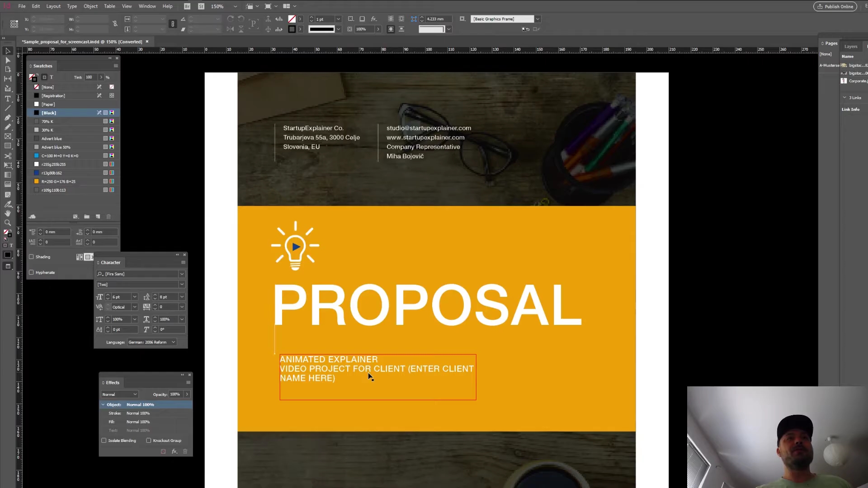Select the Pencil tool
This screenshot has width=868, height=488.
coord(8,127)
